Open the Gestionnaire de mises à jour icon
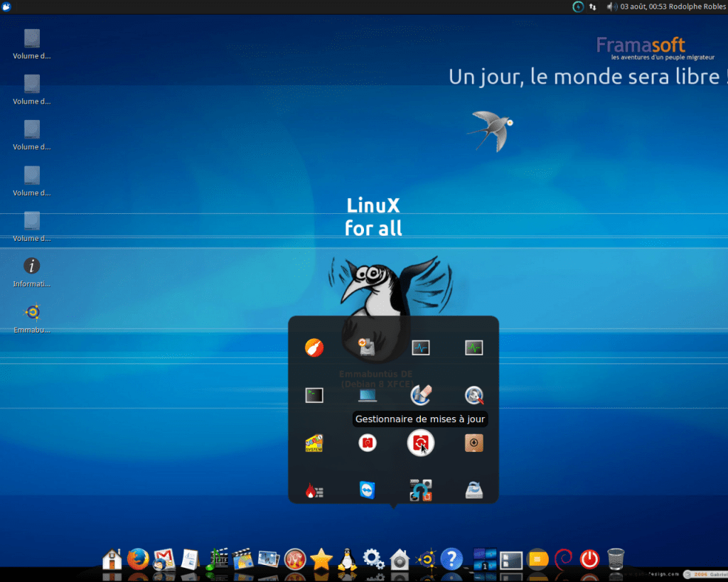 [x=421, y=443]
